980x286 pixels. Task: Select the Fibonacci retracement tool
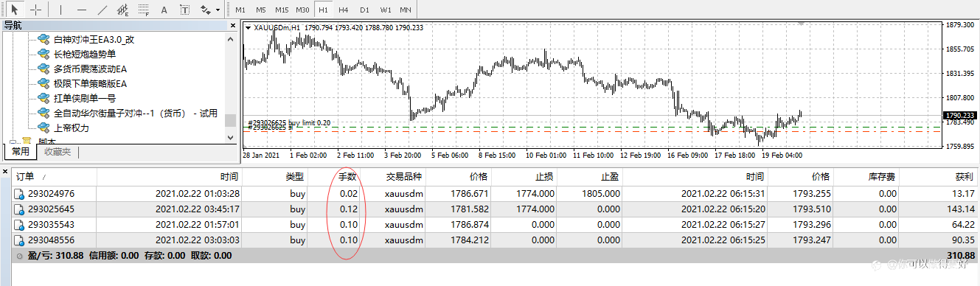tap(144, 10)
